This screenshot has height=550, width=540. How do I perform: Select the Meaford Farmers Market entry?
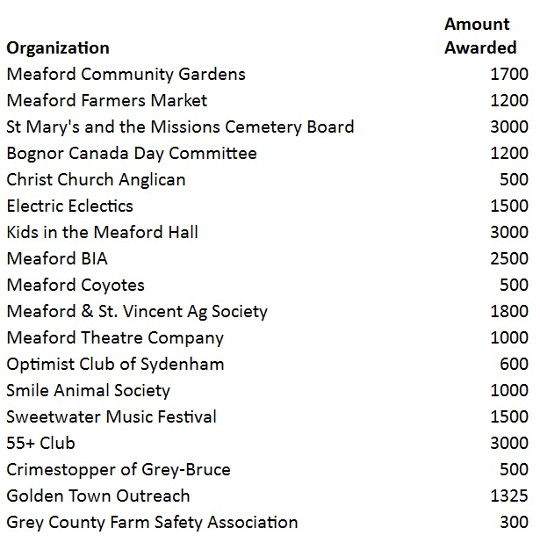107,101
